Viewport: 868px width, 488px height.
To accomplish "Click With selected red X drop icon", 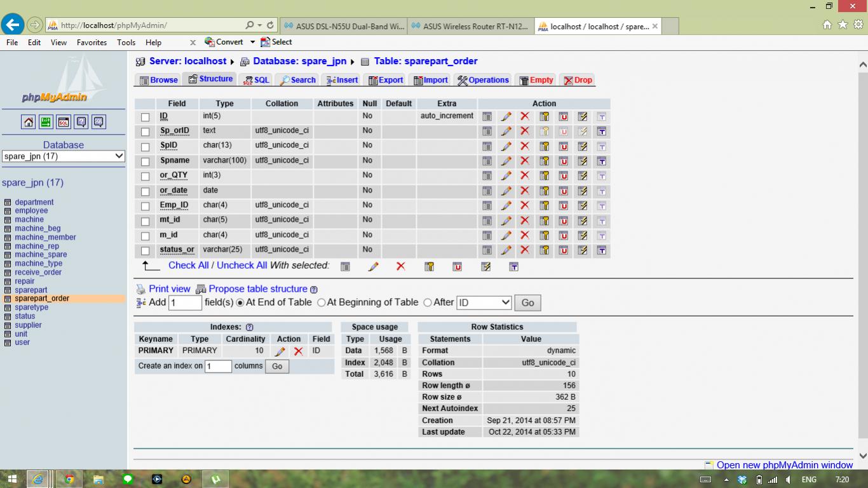I will click(x=400, y=266).
